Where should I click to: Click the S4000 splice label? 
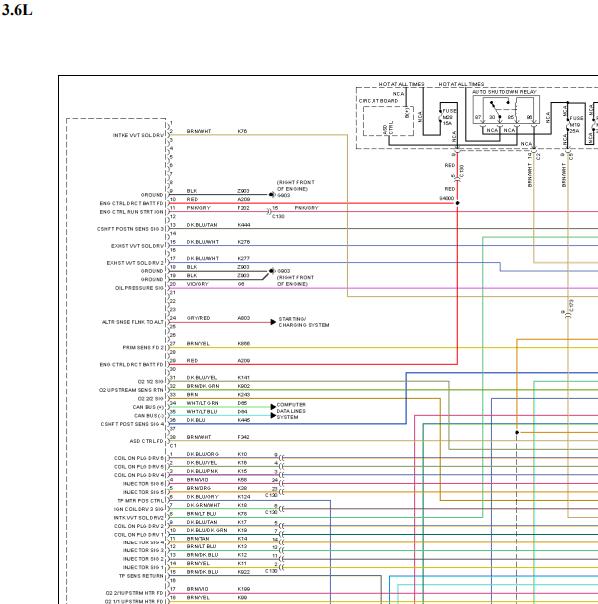pyautogui.click(x=447, y=198)
